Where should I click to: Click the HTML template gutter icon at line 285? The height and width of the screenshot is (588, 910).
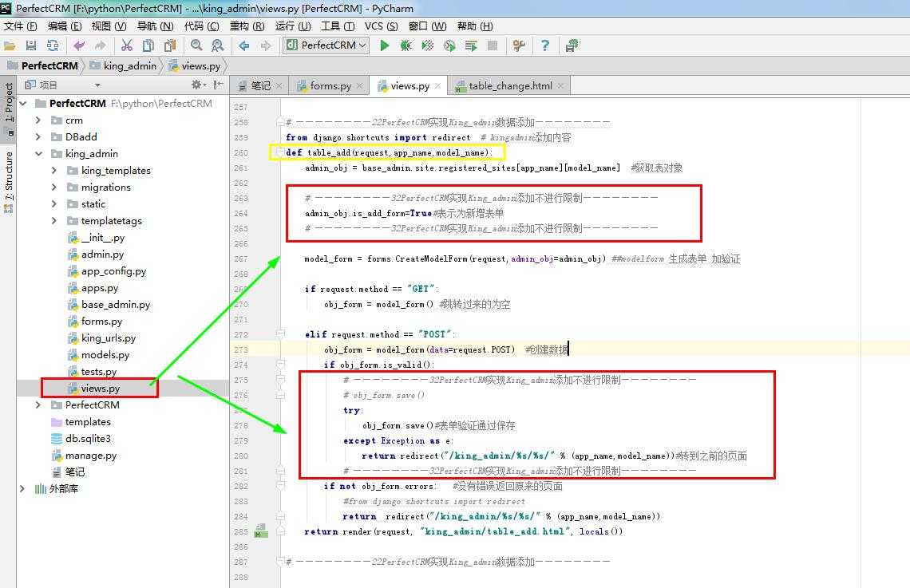click(x=260, y=531)
